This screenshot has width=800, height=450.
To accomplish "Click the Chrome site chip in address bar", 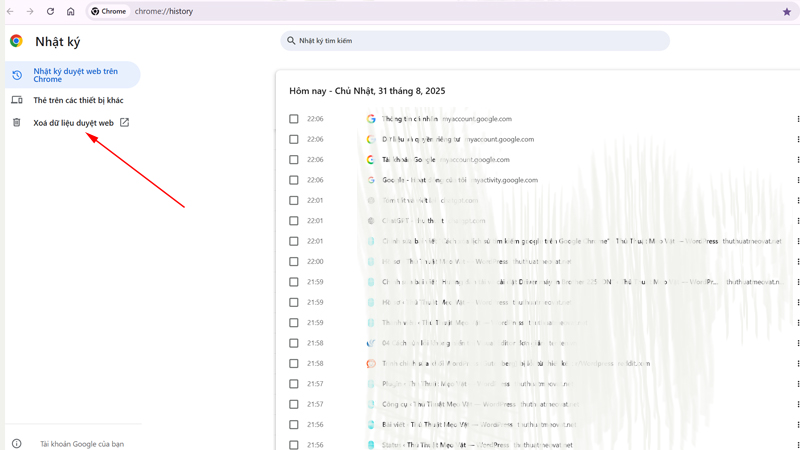I will click(109, 12).
